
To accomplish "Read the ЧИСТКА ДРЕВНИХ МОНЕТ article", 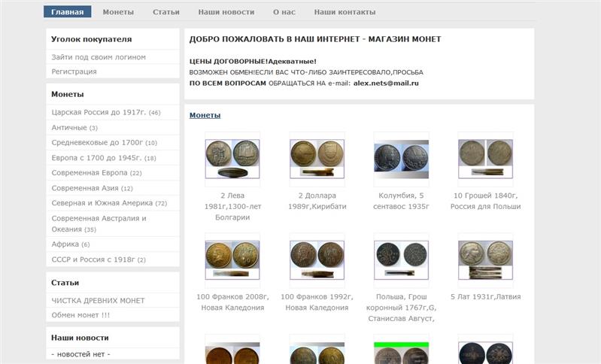I will [98, 301].
